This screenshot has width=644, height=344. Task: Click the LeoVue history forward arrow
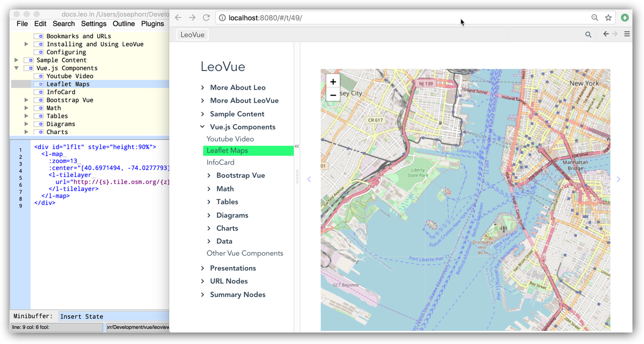(x=615, y=34)
